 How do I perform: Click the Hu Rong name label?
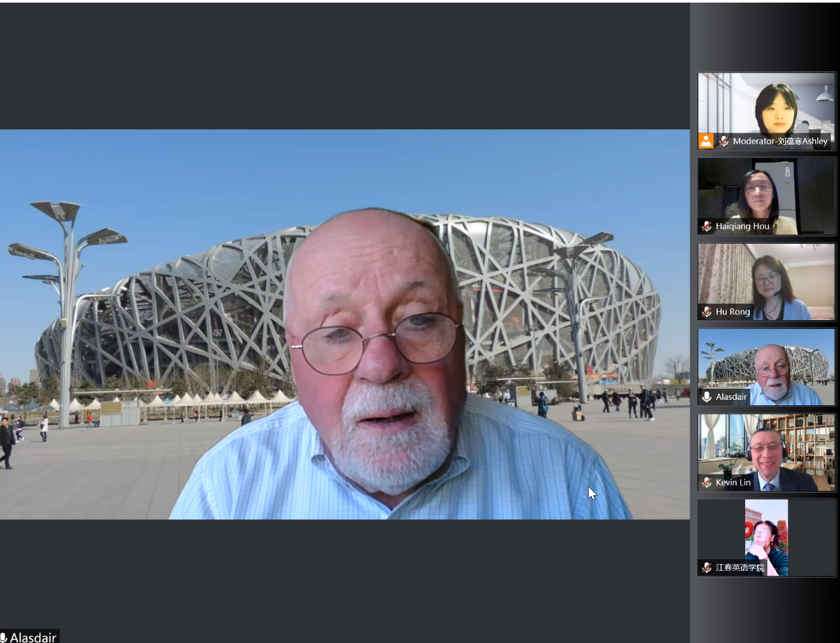click(733, 312)
